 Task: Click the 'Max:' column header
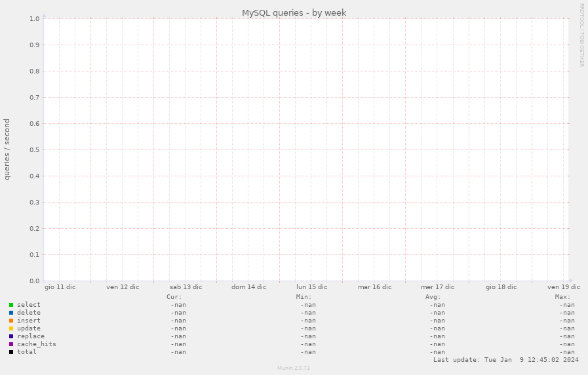click(x=562, y=297)
